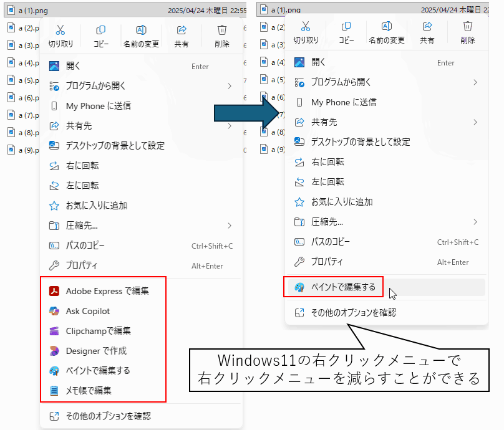Click the wrench icon for プロパティ in right menu
504x430 pixels.
tap(299, 262)
